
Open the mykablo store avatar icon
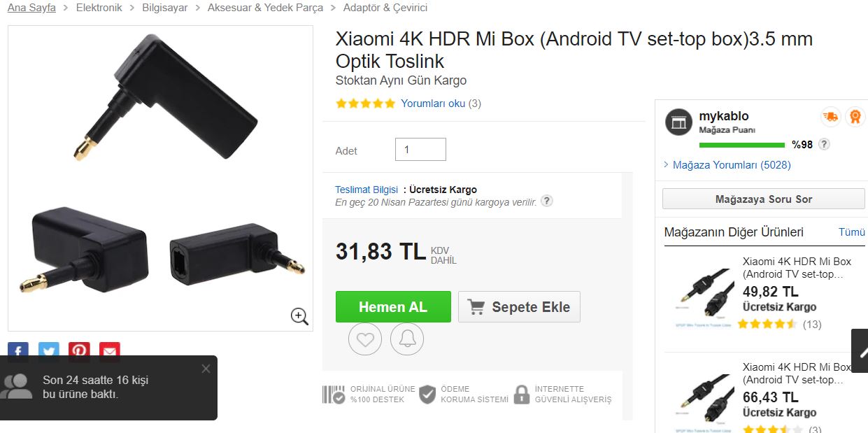coord(678,122)
